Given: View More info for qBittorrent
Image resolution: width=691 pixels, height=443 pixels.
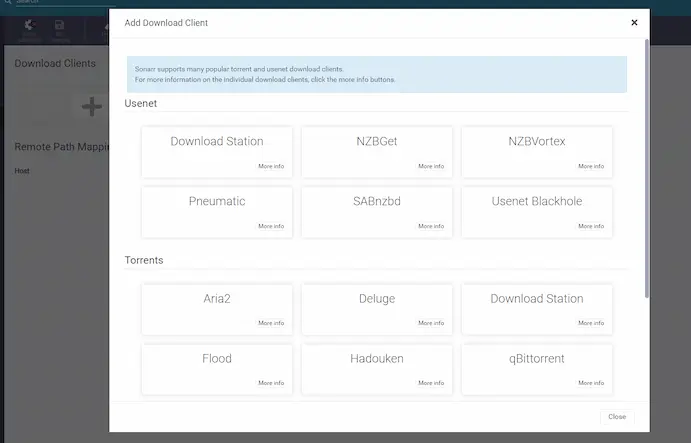Looking at the screenshot, I should coord(591,383).
